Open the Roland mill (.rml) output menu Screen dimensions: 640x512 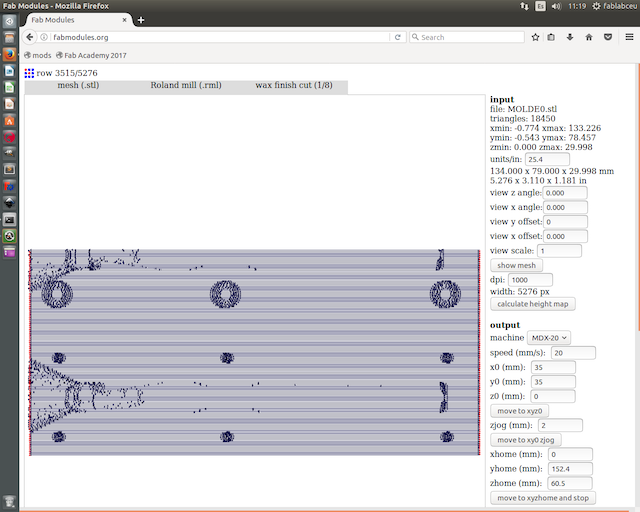[x=186, y=85]
